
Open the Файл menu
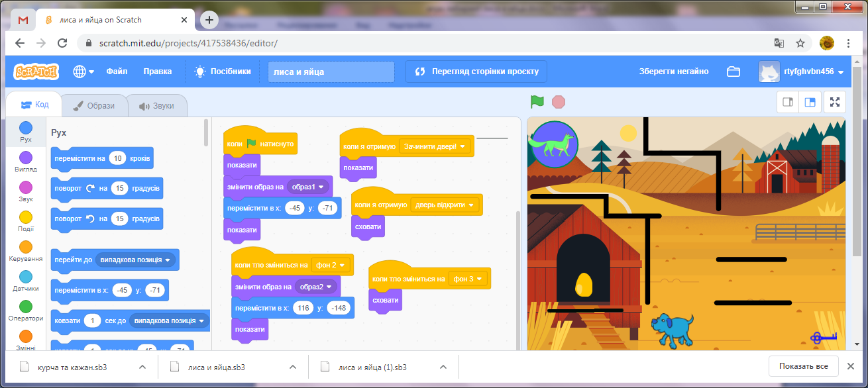click(x=117, y=71)
